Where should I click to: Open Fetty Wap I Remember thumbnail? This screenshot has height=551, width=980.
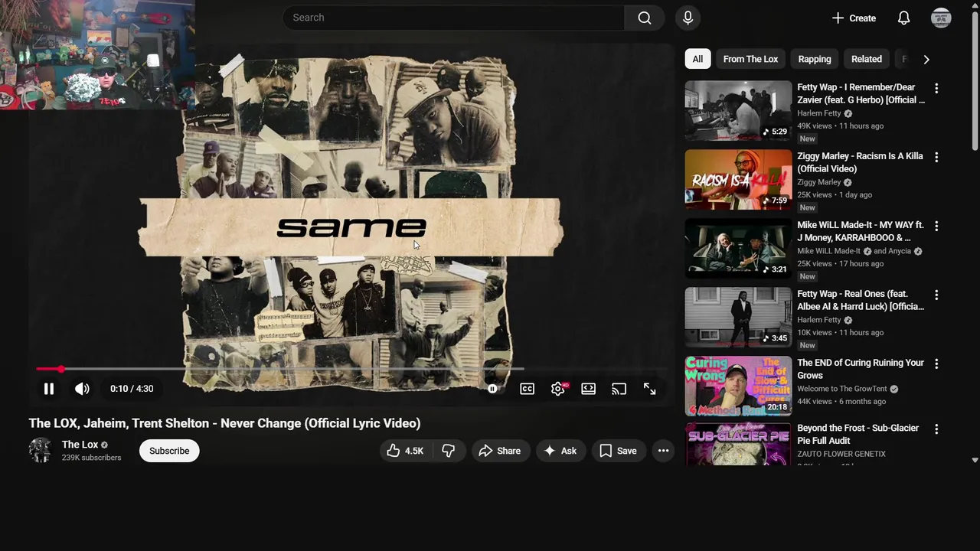click(x=738, y=110)
